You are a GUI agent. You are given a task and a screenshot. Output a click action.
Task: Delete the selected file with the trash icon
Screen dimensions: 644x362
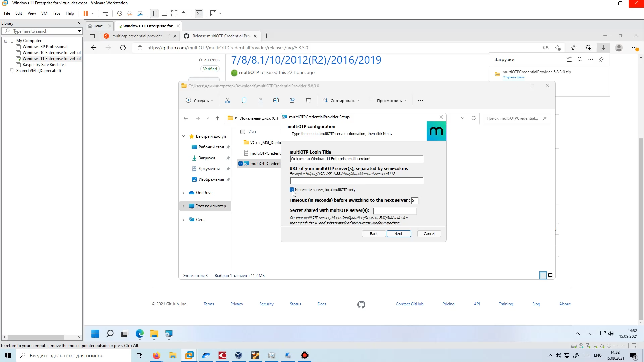308,100
